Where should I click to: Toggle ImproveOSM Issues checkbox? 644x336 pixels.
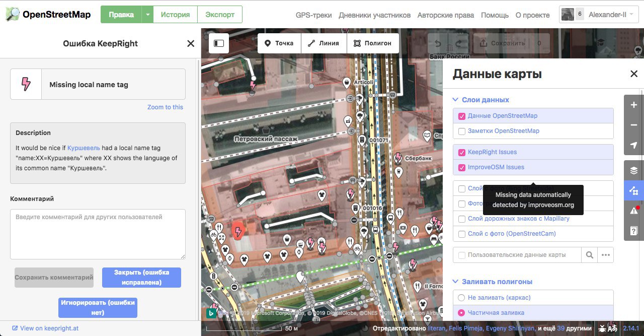click(462, 167)
